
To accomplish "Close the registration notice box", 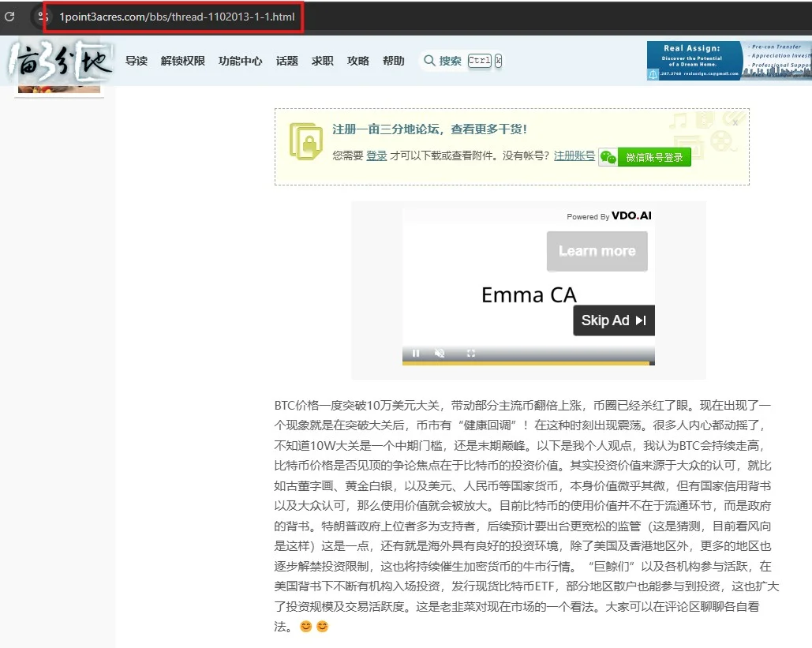I will point(735,122).
